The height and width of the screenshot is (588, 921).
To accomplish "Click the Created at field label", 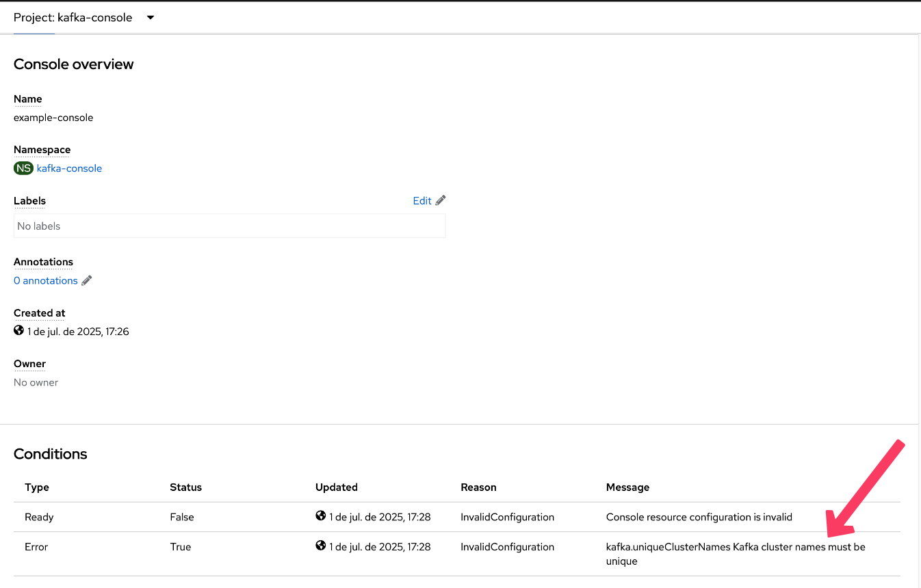I will (39, 313).
